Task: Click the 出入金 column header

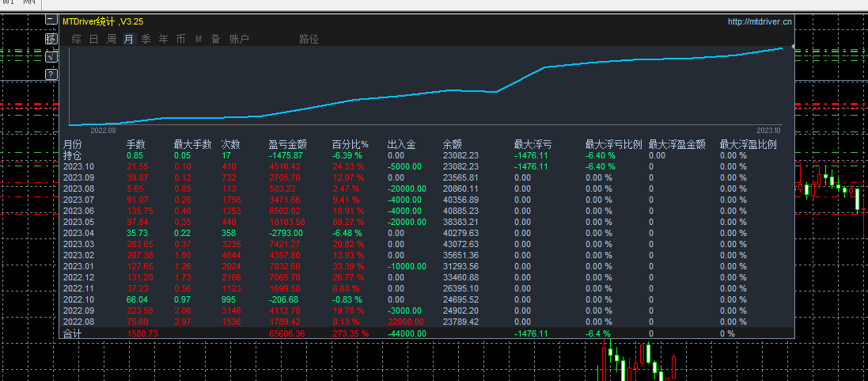Action: tap(402, 144)
